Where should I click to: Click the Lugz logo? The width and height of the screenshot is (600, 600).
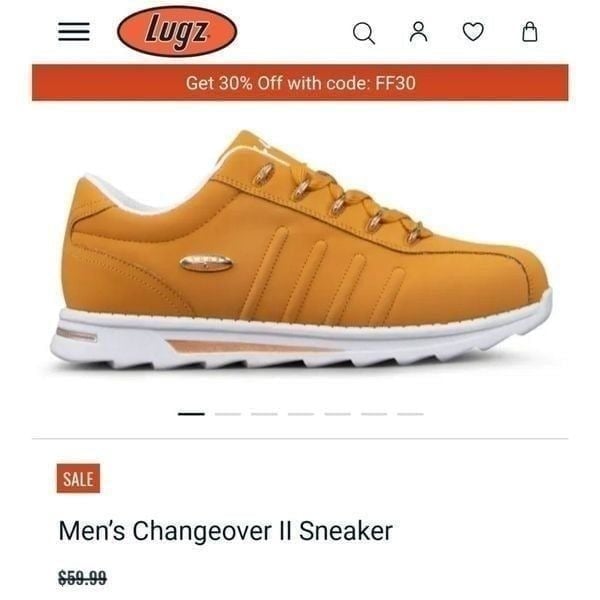pos(177,31)
